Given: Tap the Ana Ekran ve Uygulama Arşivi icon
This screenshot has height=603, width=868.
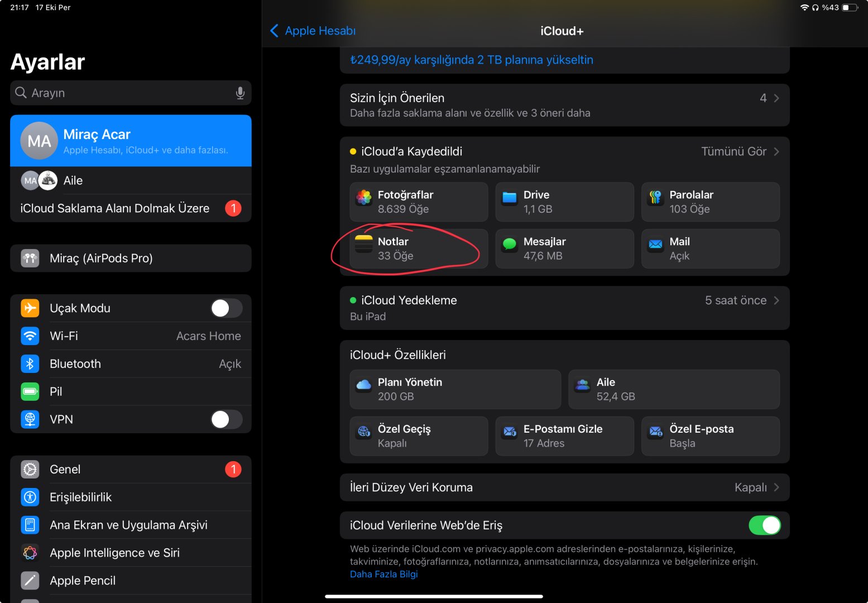Looking at the screenshot, I should click(30, 525).
